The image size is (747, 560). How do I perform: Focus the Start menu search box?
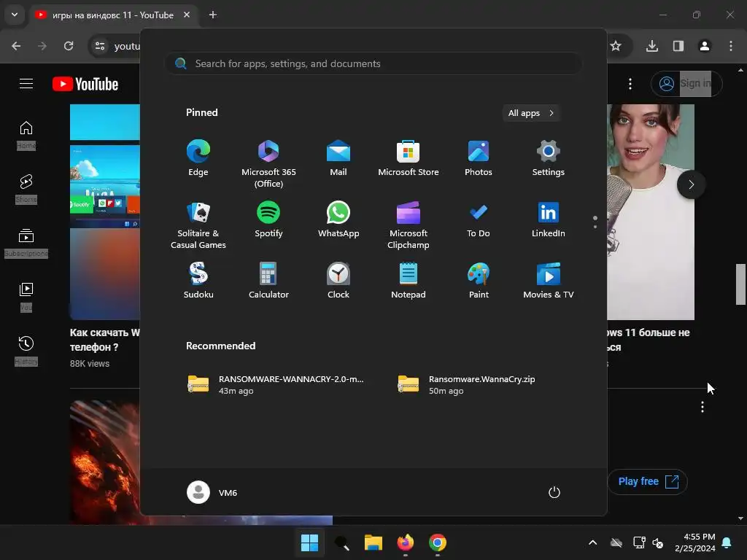[x=373, y=63]
